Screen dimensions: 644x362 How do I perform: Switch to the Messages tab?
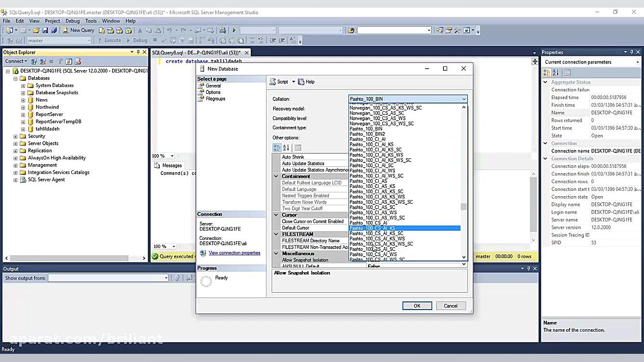pyautogui.click(x=168, y=165)
